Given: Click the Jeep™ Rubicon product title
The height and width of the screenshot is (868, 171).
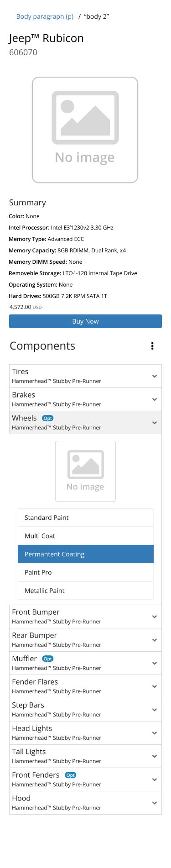Looking at the screenshot, I should [47, 38].
